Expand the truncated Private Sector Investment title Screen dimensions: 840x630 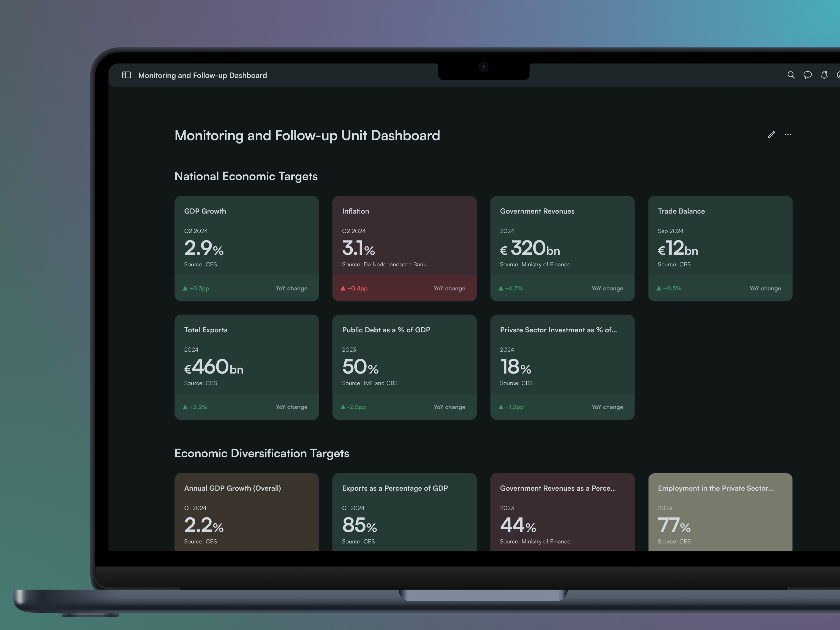(558, 330)
